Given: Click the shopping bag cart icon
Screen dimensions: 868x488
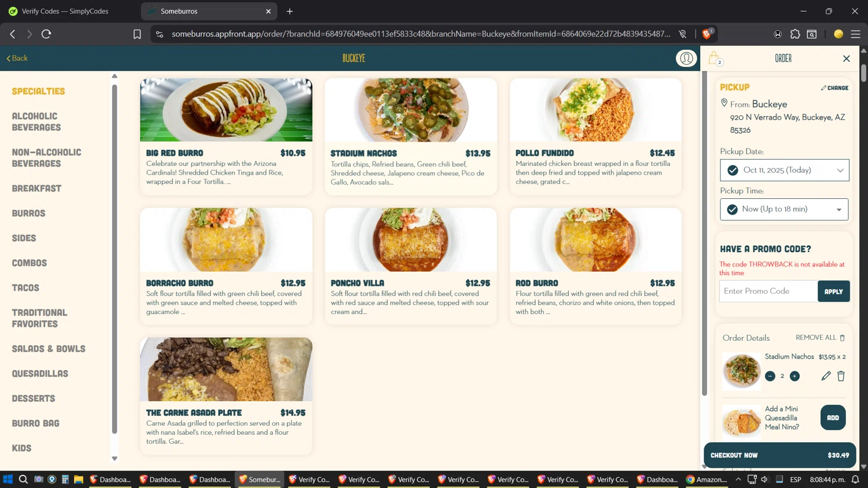Looking at the screenshot, I should tap(715, 58).
